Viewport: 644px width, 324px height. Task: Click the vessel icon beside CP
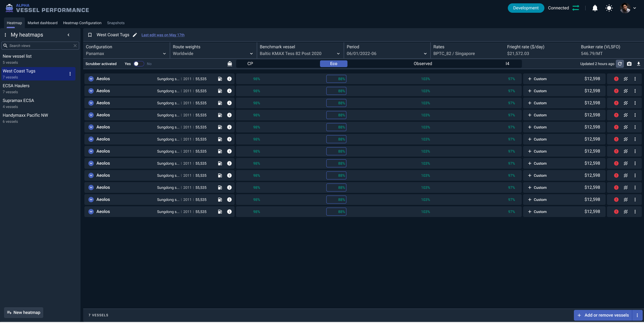click(x=229, y=64)
